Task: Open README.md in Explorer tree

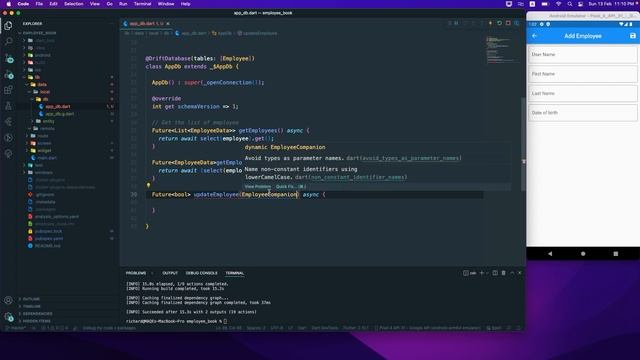Action: 47,246
